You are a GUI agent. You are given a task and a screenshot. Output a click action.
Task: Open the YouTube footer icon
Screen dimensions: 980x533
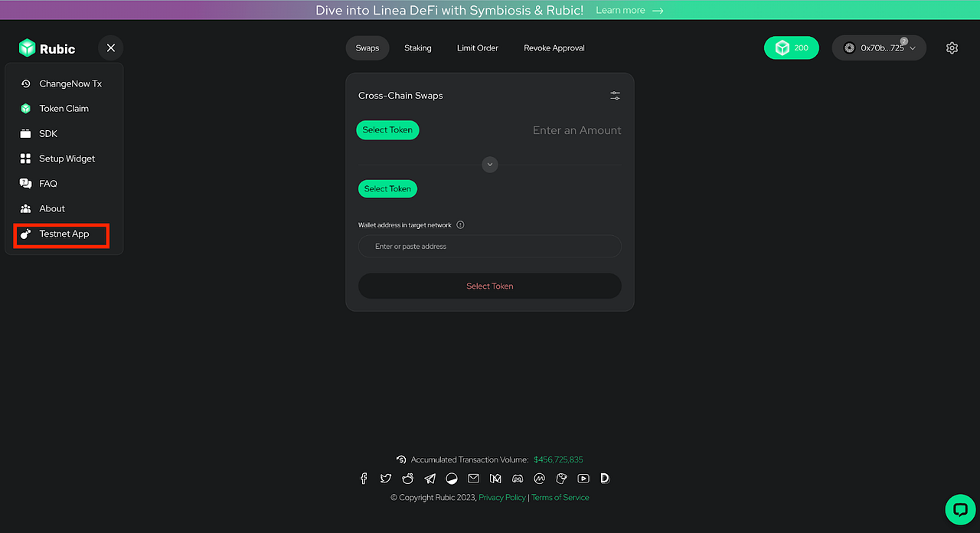[x=583, y=479]
